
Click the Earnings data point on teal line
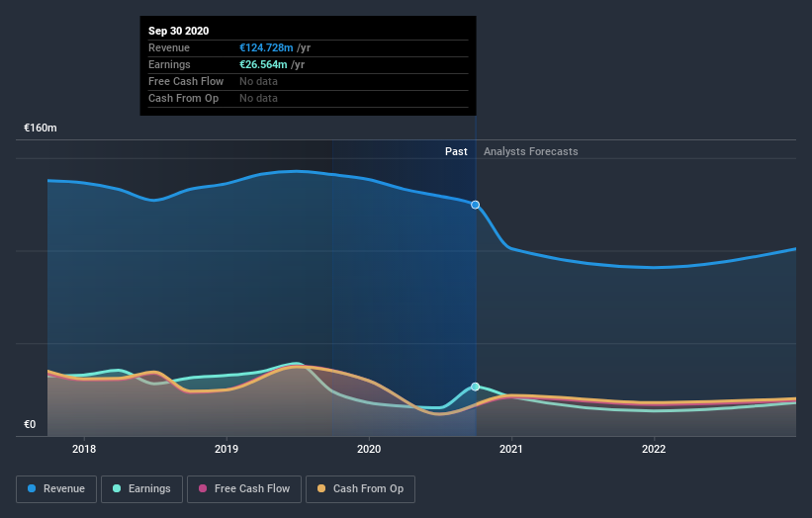(x=475, y=387)
